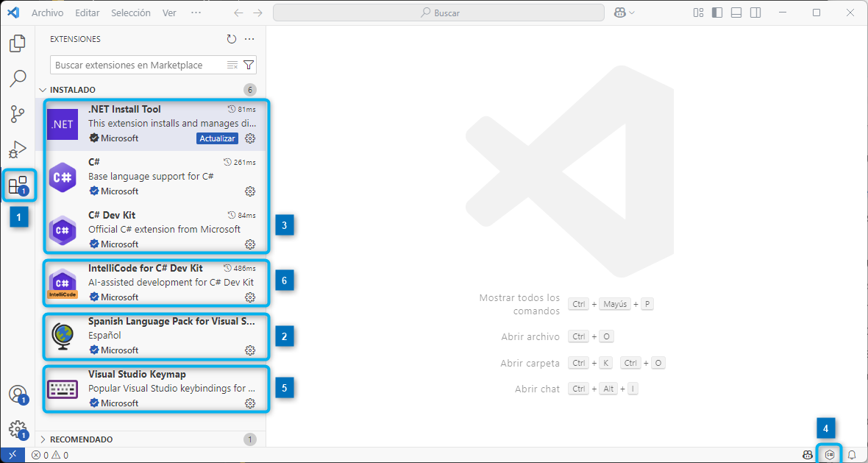Open the overflow menu with three dots
This screenshot has height=463, width=868.
tap(196, 13)
